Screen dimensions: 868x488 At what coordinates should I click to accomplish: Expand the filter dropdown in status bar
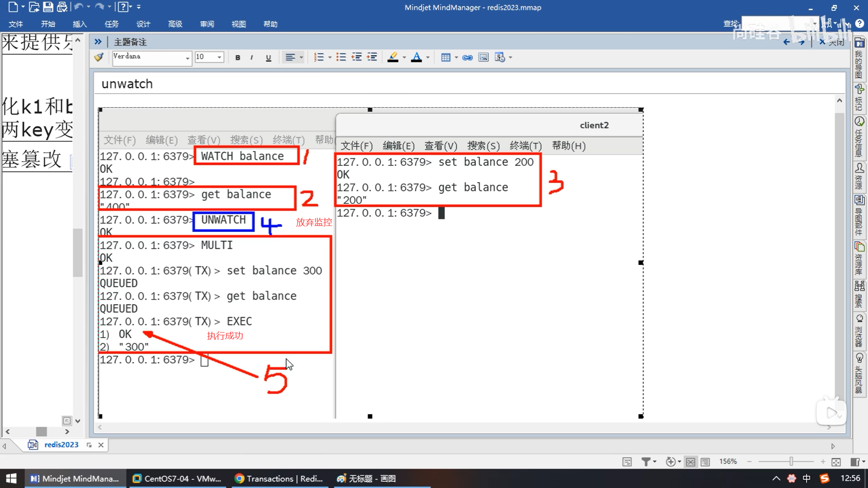[x=654, y=462]
